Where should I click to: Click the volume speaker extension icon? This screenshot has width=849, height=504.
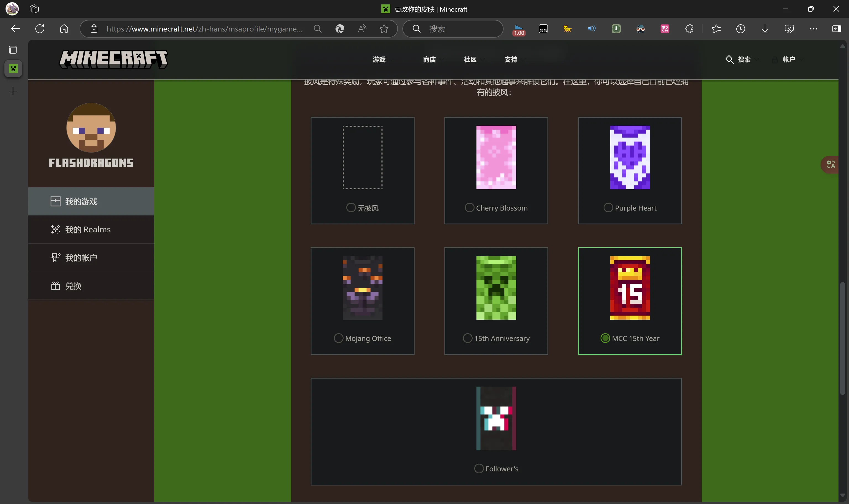tap(592, 28)
